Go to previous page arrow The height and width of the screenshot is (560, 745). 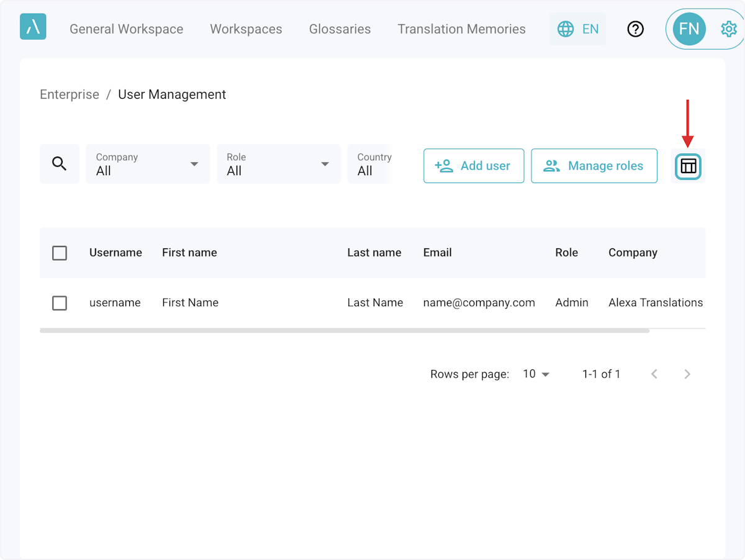tap(654, 374)
